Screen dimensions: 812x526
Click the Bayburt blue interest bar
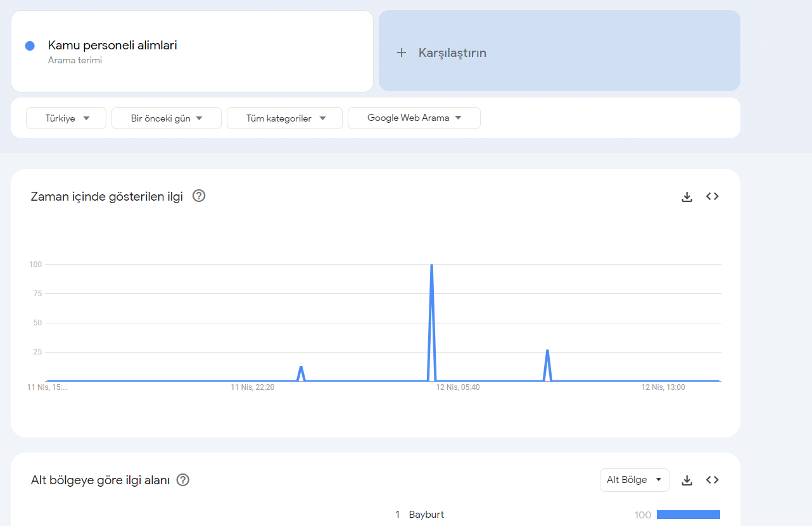coord(688,515)
